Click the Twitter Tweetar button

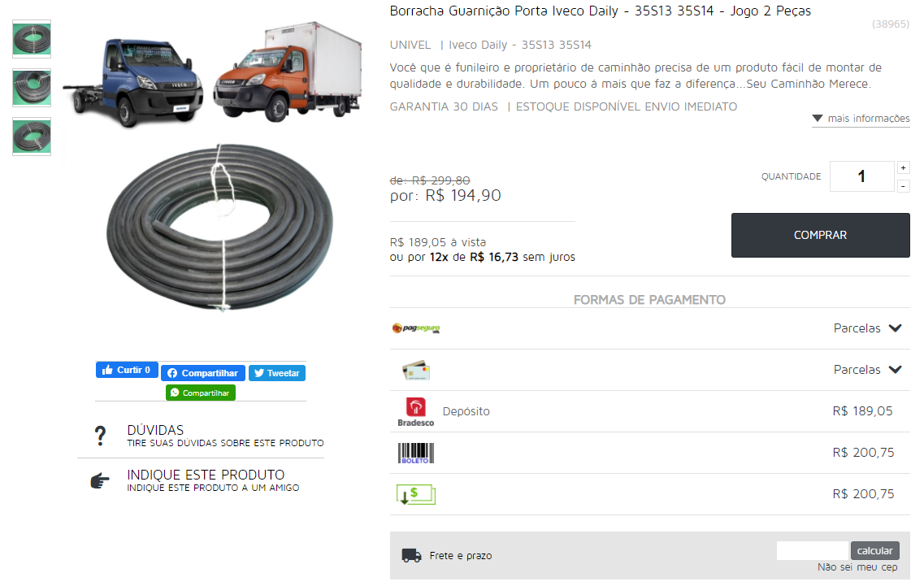277,373
